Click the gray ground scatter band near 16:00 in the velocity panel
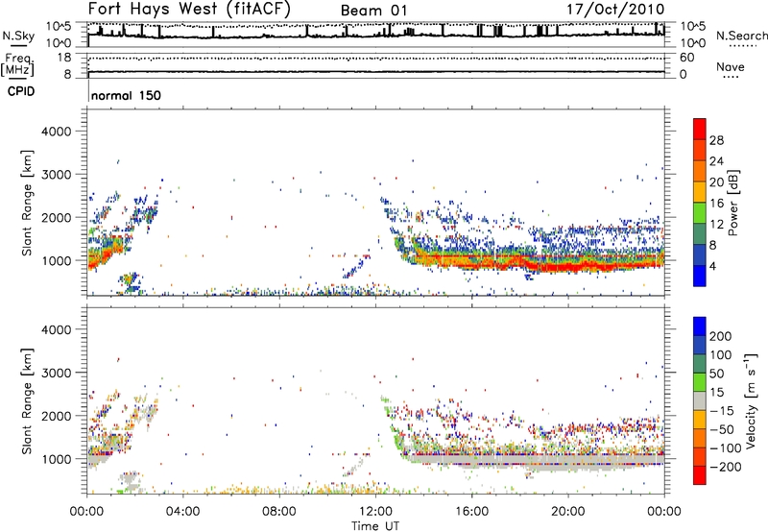Screen dimensions: 768x532 pyautogui.click(x=471, y=460)
